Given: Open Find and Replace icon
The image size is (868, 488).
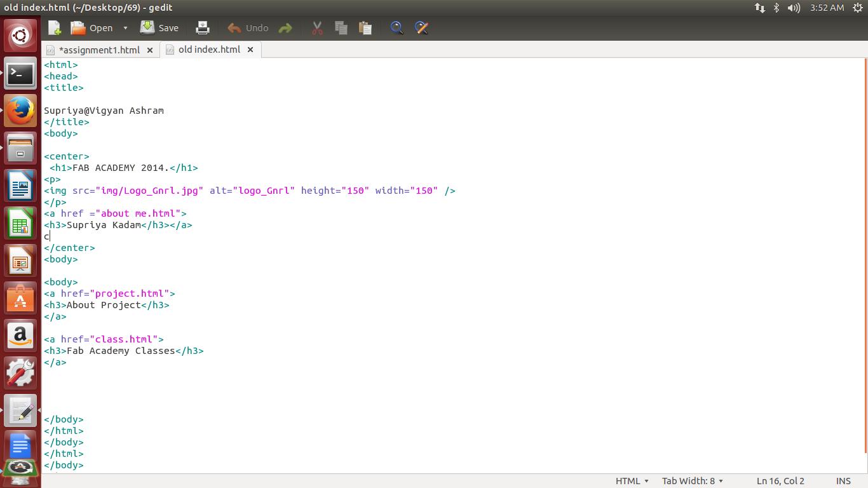Looking at the screenshot, I should pyautogui.click(x=421, y=28).
